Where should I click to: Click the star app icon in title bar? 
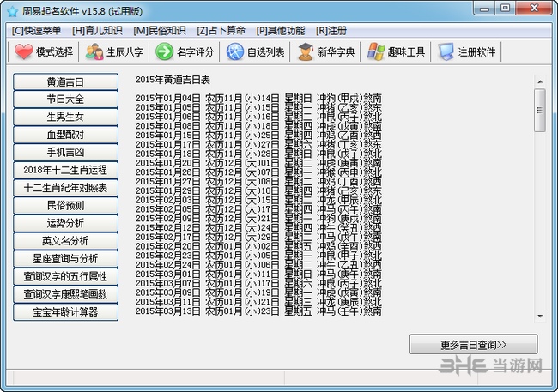point(12,11)
